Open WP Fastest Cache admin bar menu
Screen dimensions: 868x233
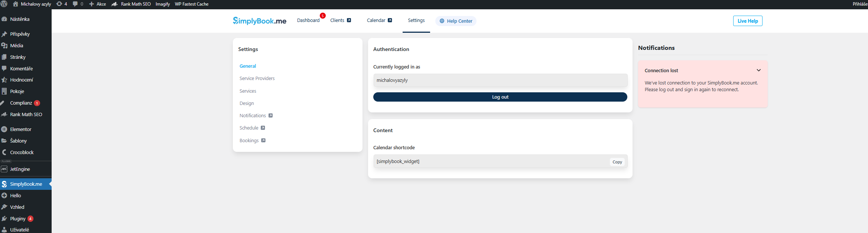coord(192,4)
